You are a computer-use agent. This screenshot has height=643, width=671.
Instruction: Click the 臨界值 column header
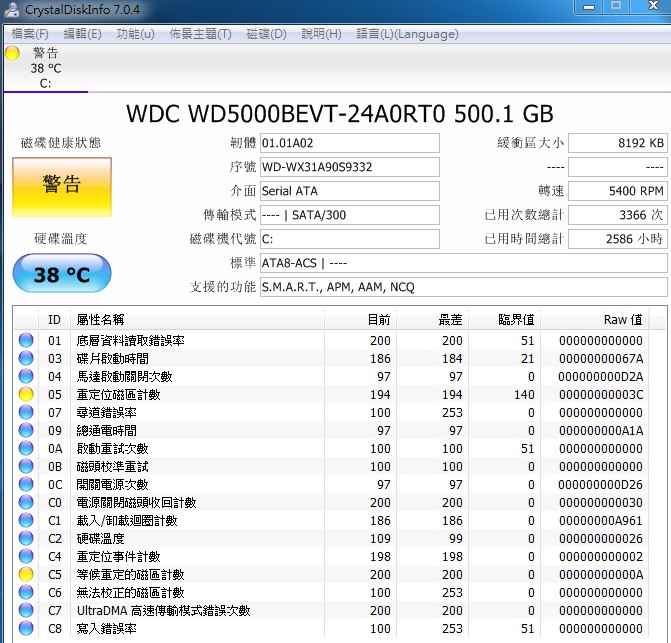pyautogui.click(x=504, y=320)
